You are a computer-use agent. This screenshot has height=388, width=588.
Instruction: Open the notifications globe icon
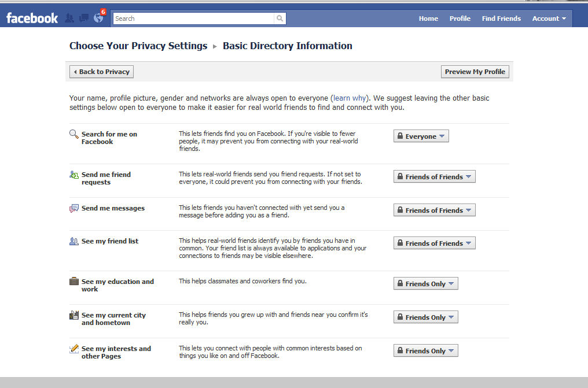tap(98, 18)
